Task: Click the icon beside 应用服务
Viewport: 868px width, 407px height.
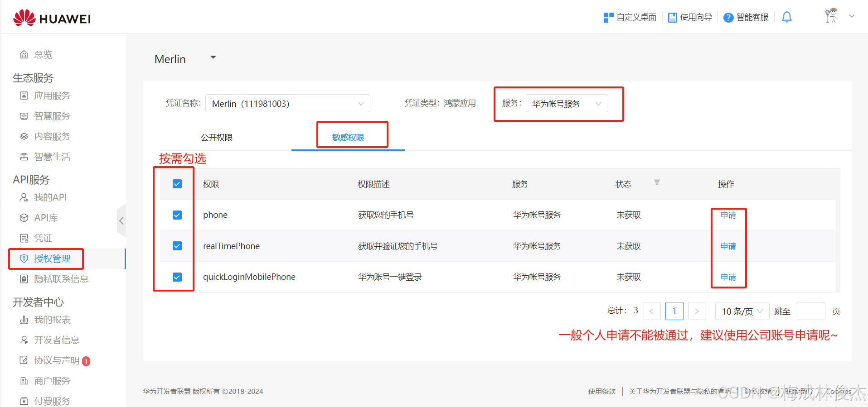Action: [24, 96]
